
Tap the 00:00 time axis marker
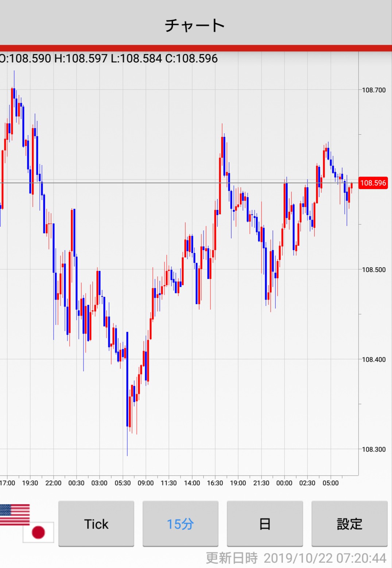284,483
